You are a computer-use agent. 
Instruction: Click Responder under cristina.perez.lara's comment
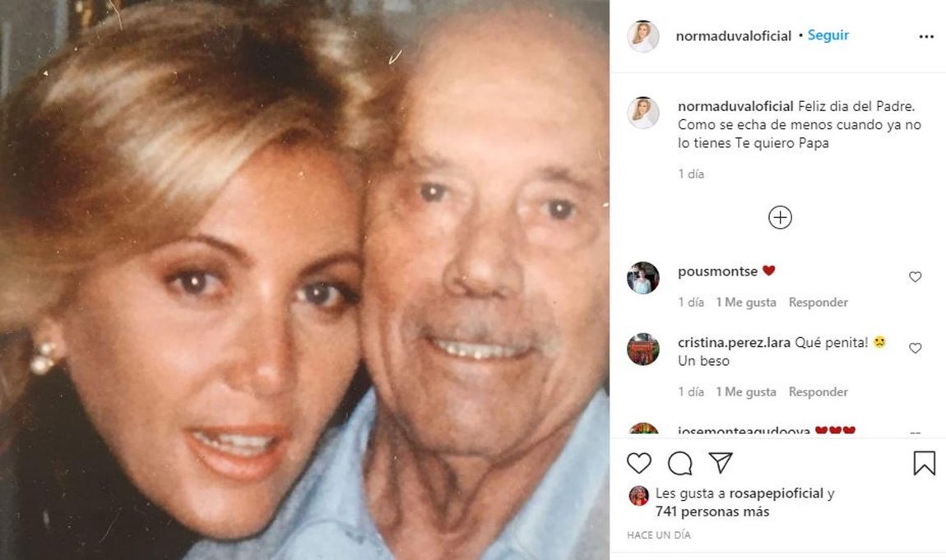click(818, 391)
